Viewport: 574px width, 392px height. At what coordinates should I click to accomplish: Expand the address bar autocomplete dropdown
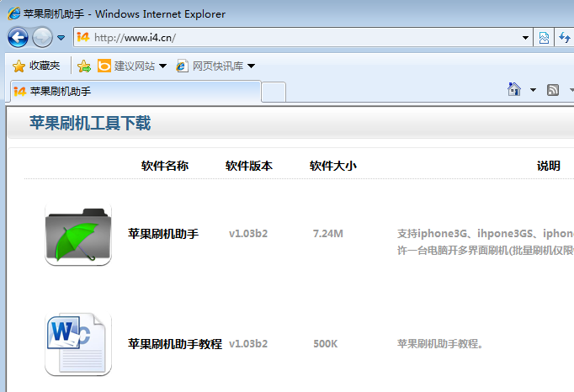click(x=525, y=38)
